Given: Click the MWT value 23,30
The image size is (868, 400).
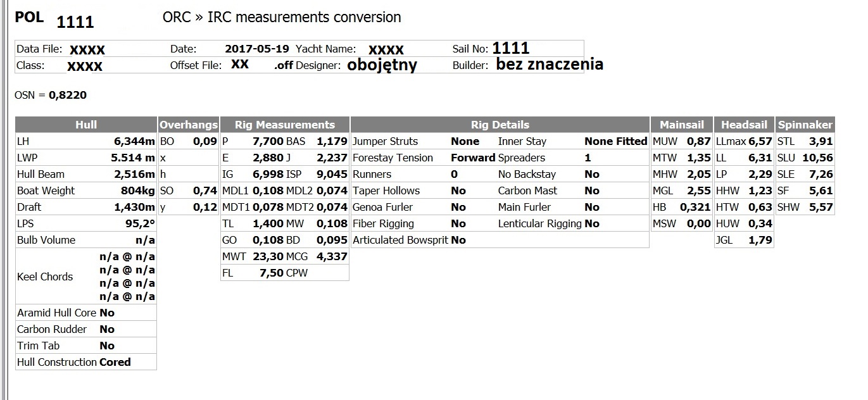Looking at the screenshot, I should (x=268, y=256).
